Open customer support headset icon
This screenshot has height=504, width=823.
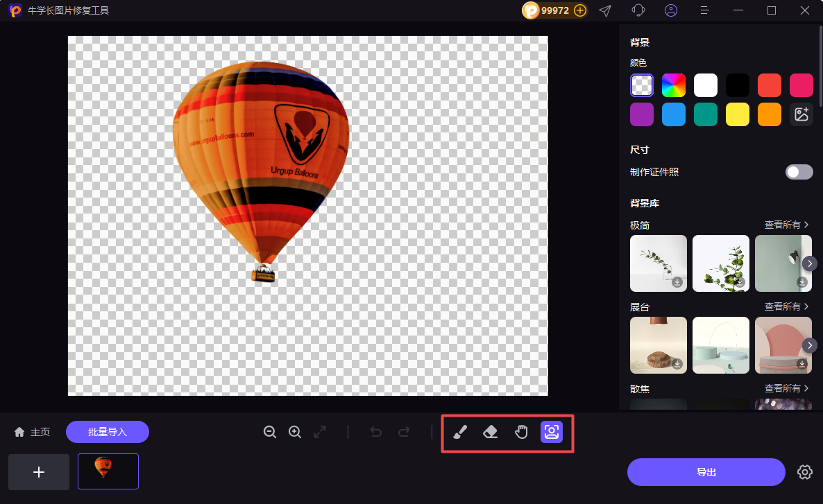pyautogui.click(x=638, y=10)
